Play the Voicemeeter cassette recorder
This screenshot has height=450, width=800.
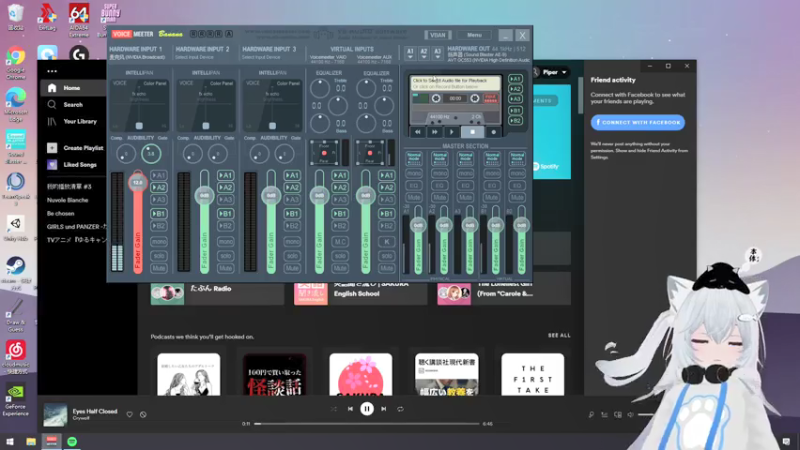coord(452,132)
